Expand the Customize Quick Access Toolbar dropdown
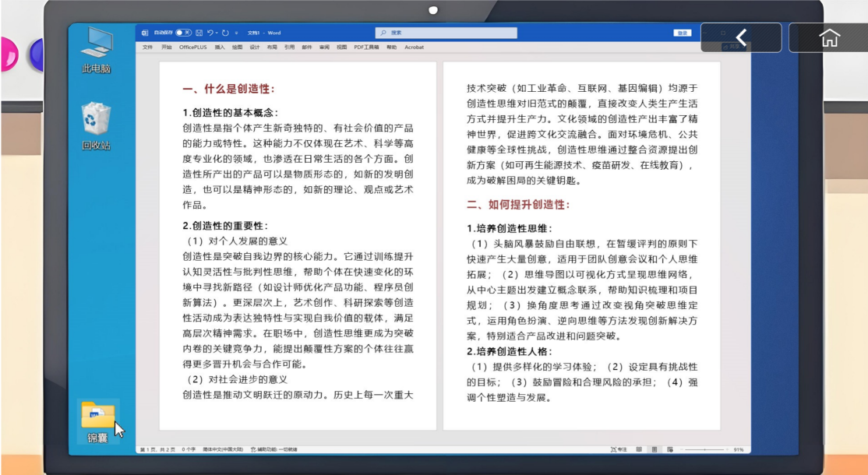 point(236,33)
